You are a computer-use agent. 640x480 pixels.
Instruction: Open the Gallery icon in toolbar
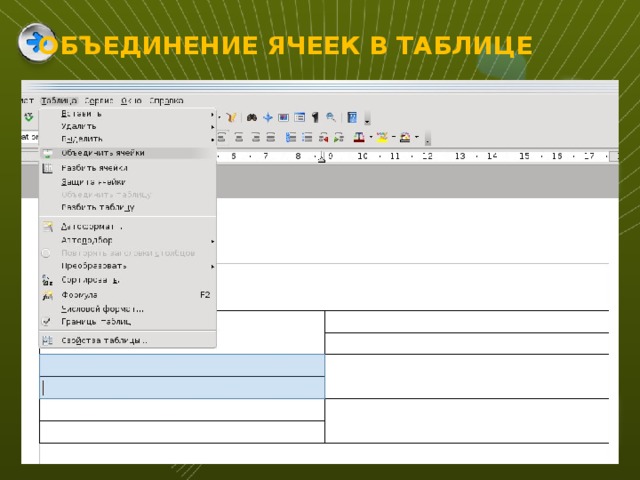coord(283,118)
